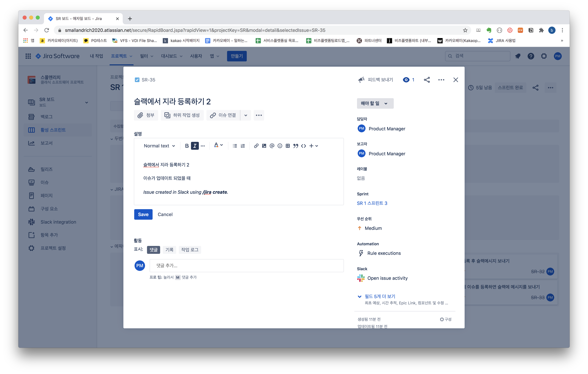Click the insert link icon in editor

[x=256, y=146]
